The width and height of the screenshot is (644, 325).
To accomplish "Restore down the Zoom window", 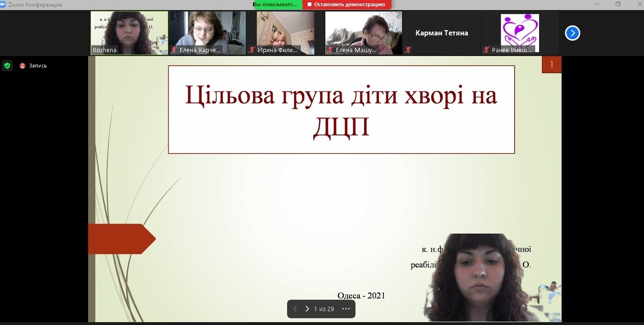I will (x=618, y=4).
